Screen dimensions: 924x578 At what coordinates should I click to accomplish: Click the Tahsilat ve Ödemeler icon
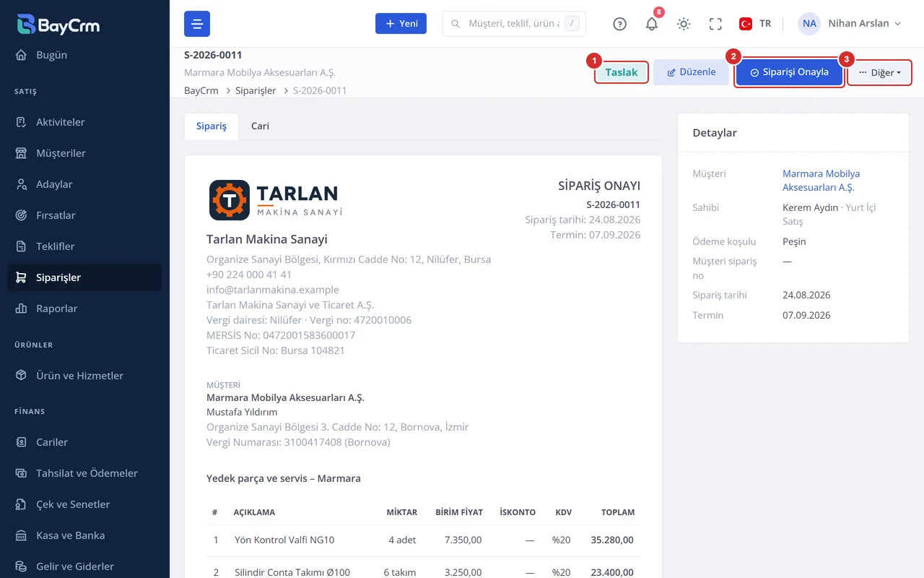(22, 473)
